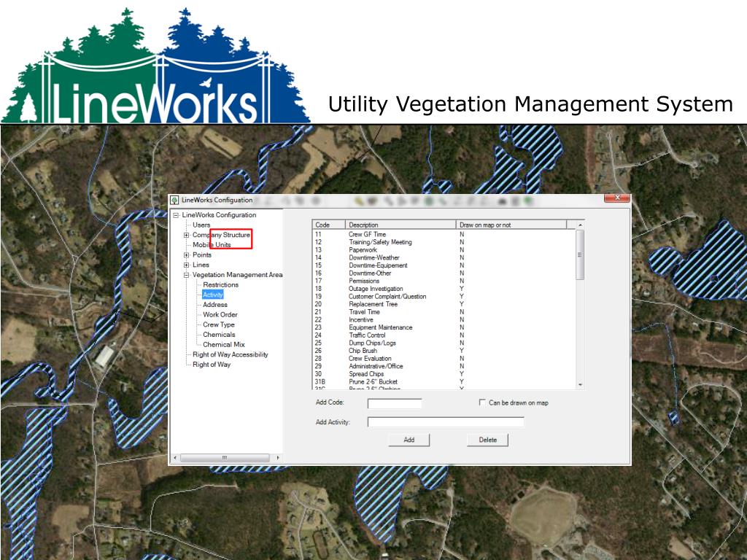This screenshot has height=560, width=747.
Task: Select Users in the configuration tree
Action: 201,225
